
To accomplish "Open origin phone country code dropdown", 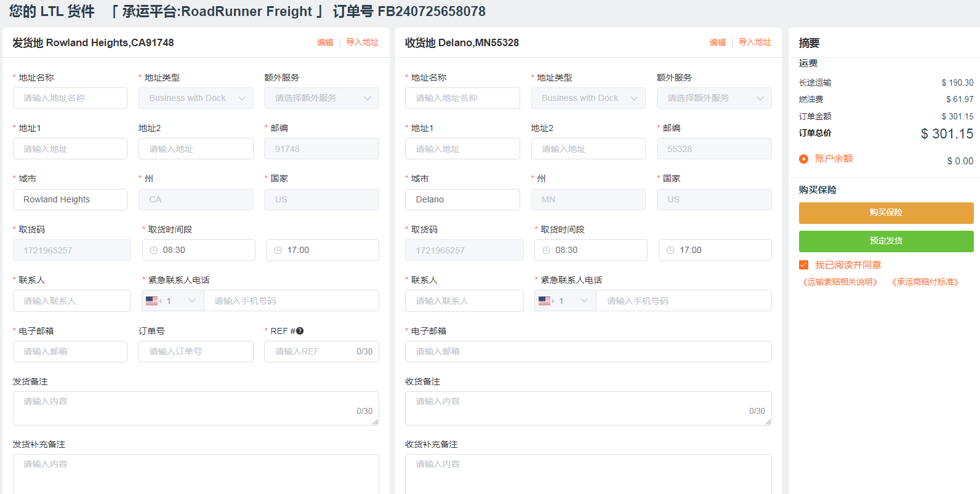I will [x=173, y=301].
